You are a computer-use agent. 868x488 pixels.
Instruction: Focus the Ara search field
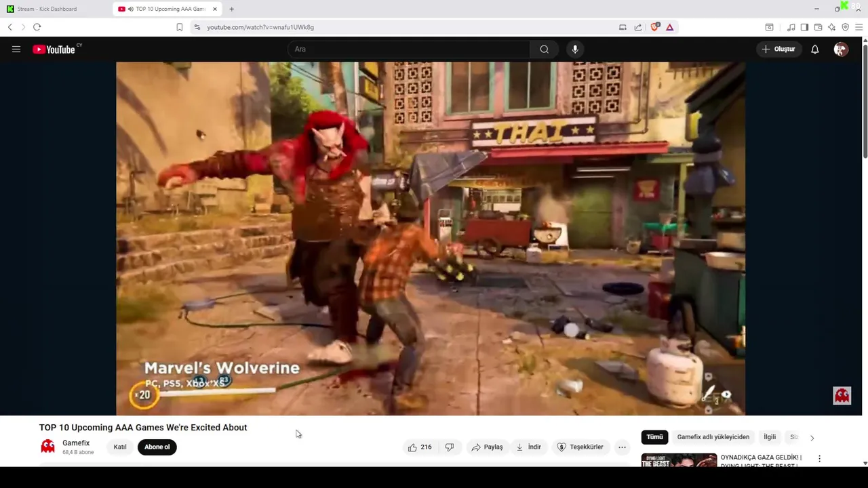click(x=409, y=49)
